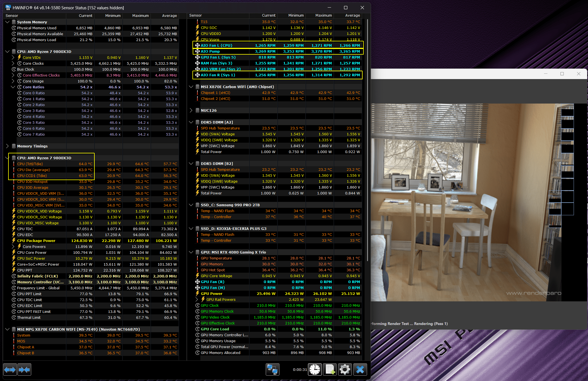Collapse the System Memory group

[7, 22]
